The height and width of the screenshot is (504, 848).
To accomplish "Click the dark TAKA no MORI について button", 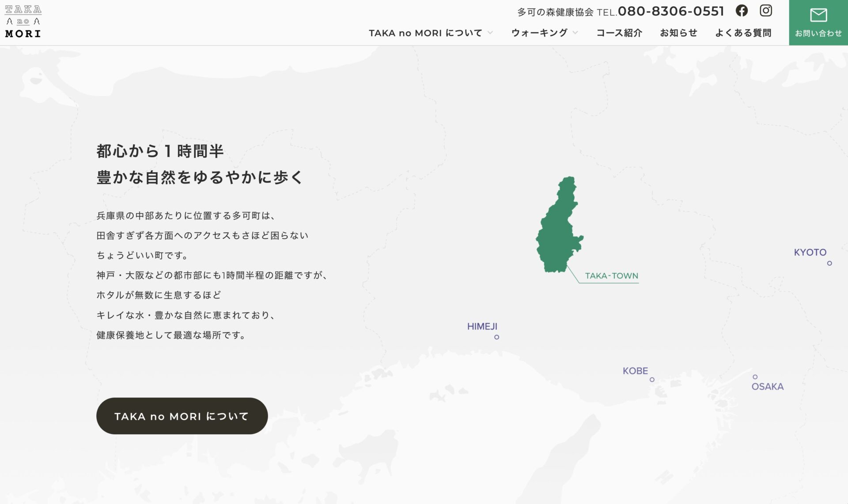I will point(182,416).
